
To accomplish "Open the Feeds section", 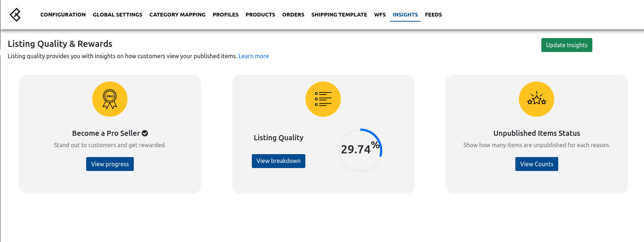I will click(x=433, y=15).
